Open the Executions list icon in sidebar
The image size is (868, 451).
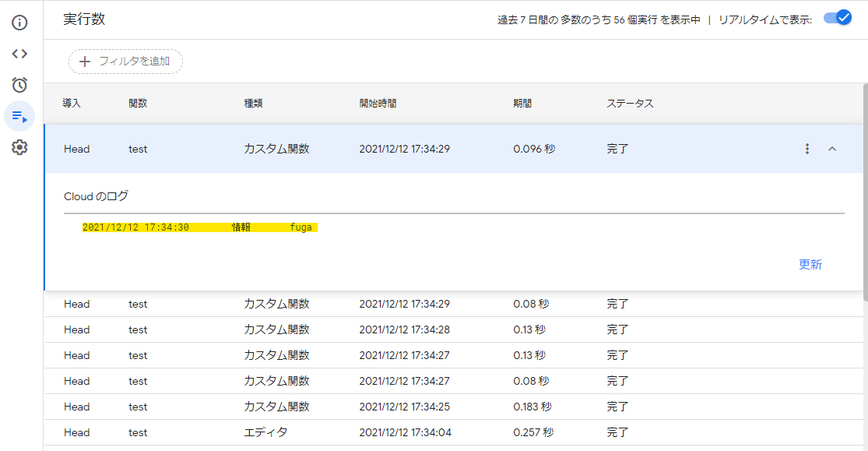19,116
